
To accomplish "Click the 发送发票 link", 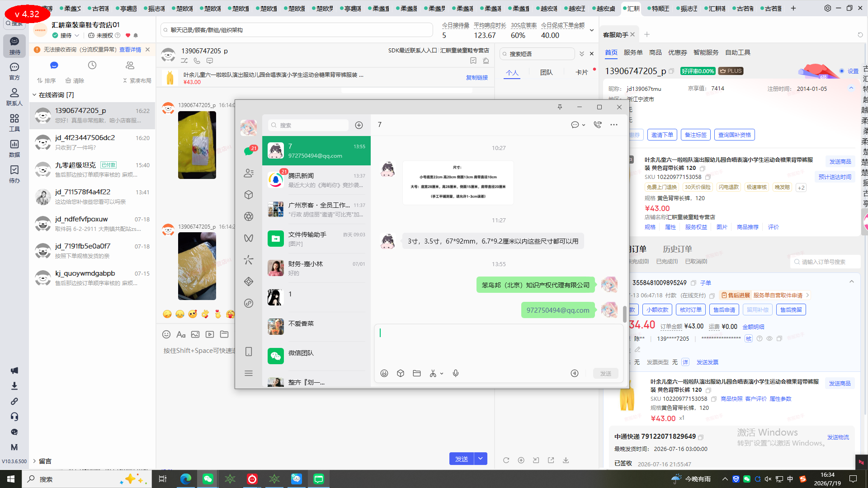I will pyautogui.click(x=708, y=362).
